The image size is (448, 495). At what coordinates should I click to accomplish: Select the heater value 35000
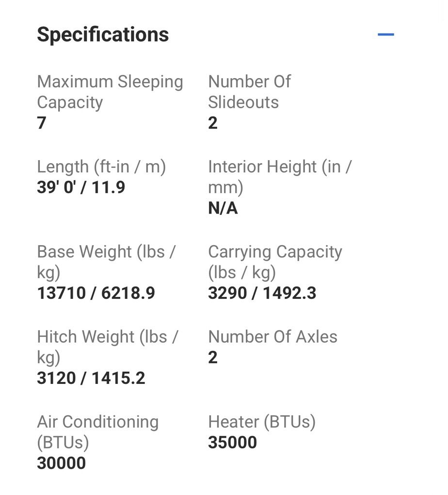click(x=232, y=443)
